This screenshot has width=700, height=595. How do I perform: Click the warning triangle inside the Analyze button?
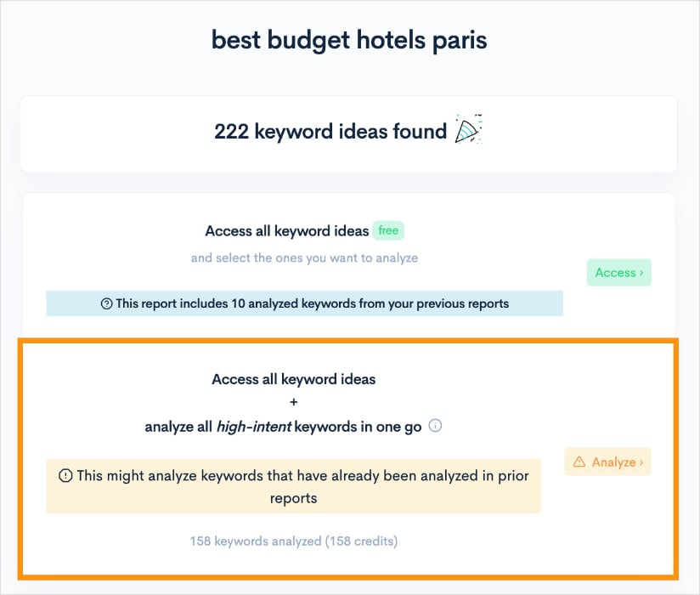[581, 462]
